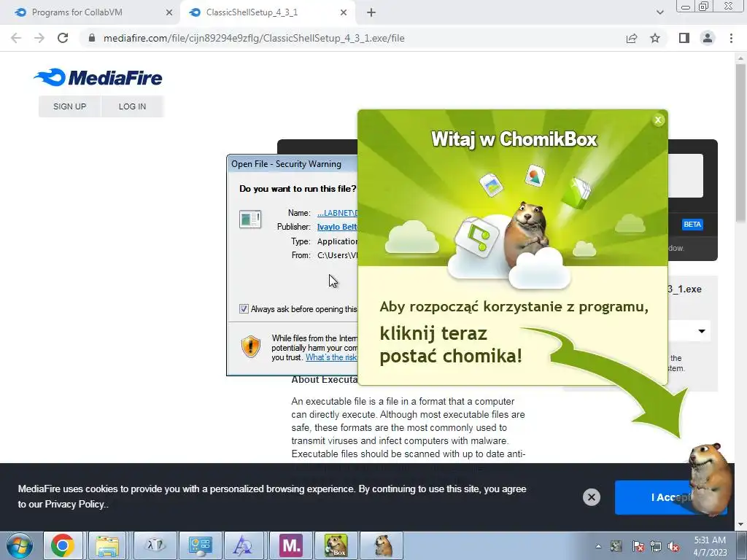Click the MediaFire URL in the address bar
Screen dimensions: 747x560
(254, 38)
